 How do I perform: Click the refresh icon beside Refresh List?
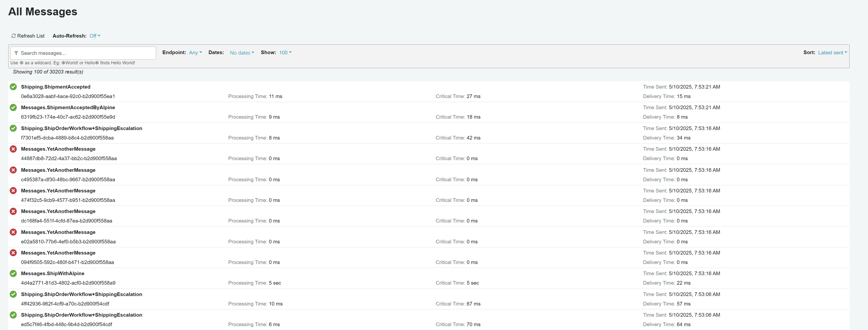(x=14, y=36)
